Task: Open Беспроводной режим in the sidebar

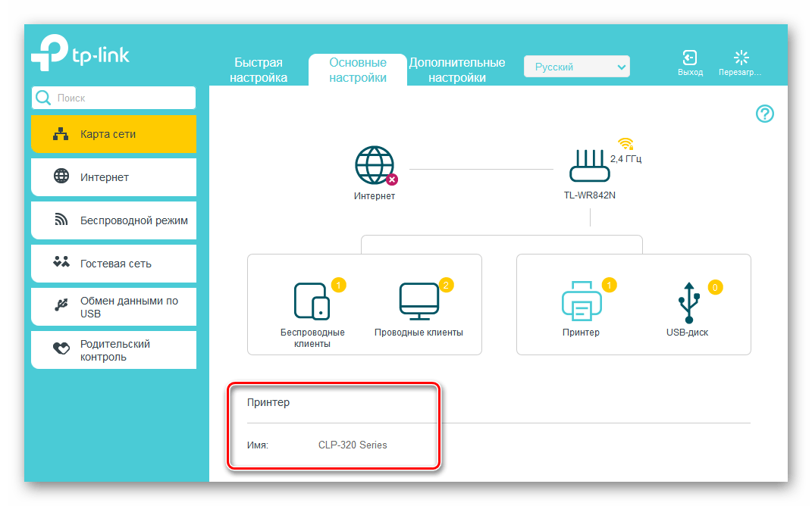Action: [114, 220]
